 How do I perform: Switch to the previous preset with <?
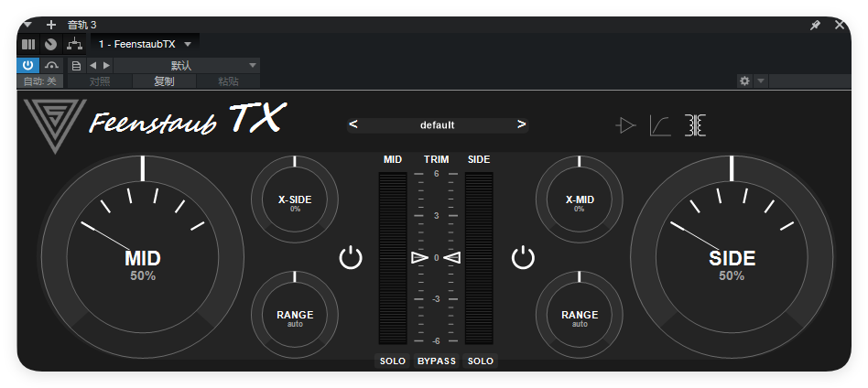[353, 124]
